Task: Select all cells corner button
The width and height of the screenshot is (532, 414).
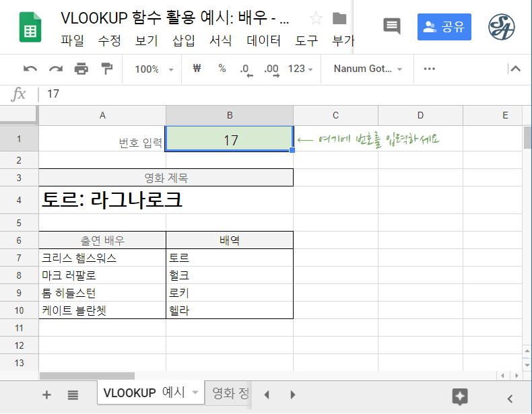Action: point(18,115)
